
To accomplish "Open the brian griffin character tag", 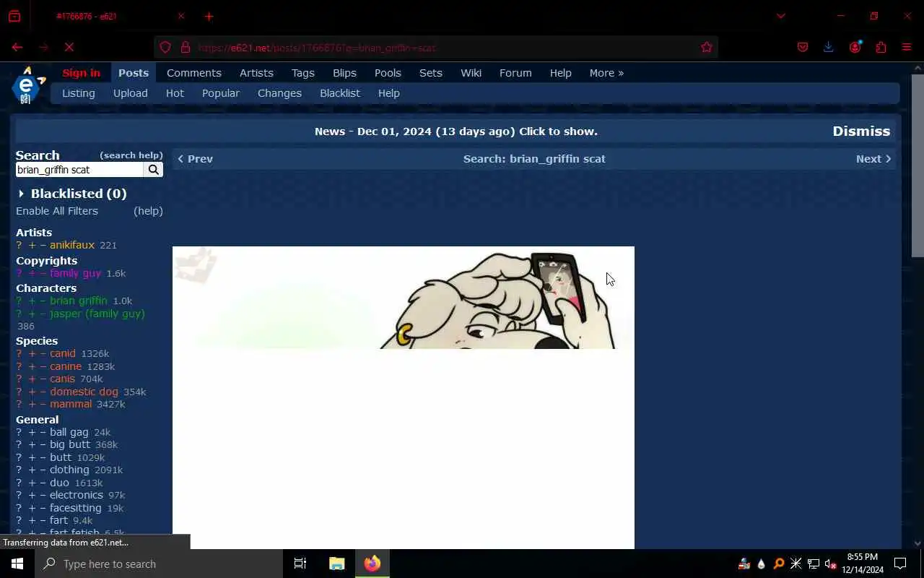I will (78, 301).
